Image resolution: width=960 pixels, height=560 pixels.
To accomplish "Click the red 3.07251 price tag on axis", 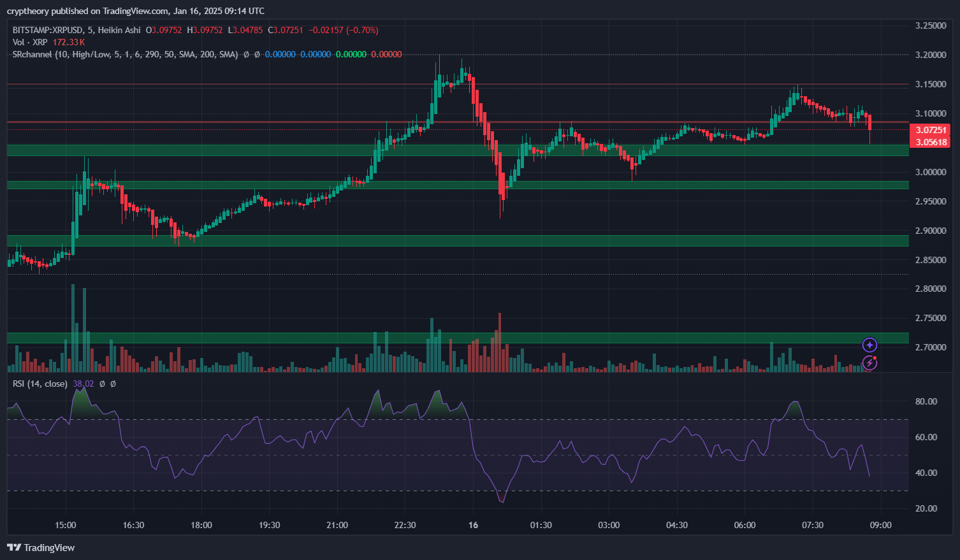I will (x=931, y=130).
